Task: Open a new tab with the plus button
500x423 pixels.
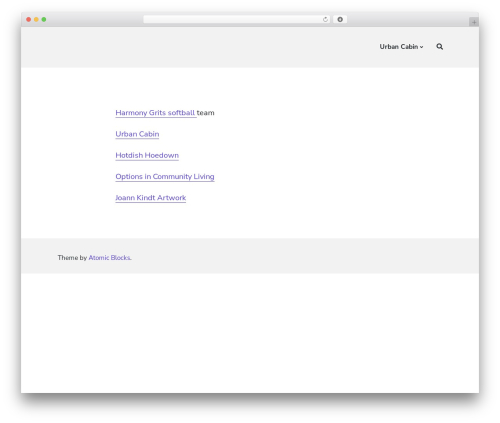Action: coord(474,22)
